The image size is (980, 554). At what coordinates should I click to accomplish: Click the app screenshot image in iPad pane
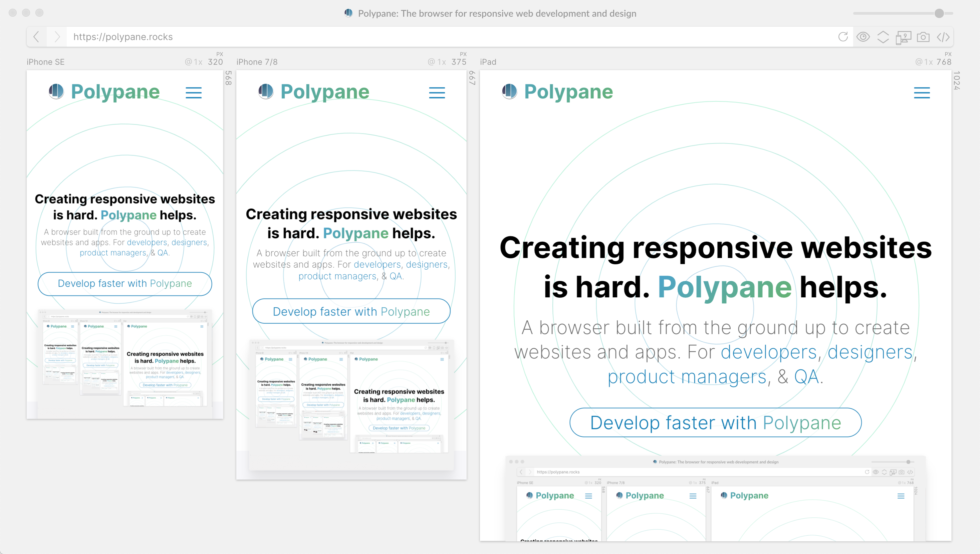tap(715, 499)
